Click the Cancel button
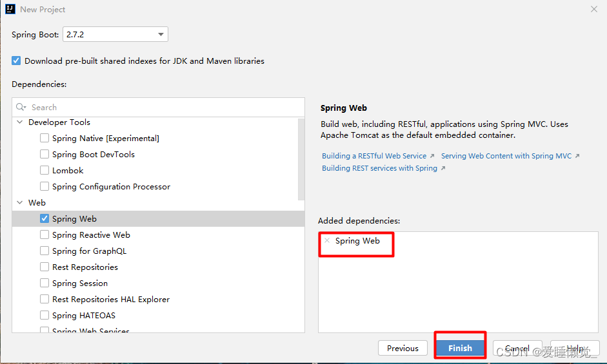Viewport: 607px width, 364px height. pos(517,348)
